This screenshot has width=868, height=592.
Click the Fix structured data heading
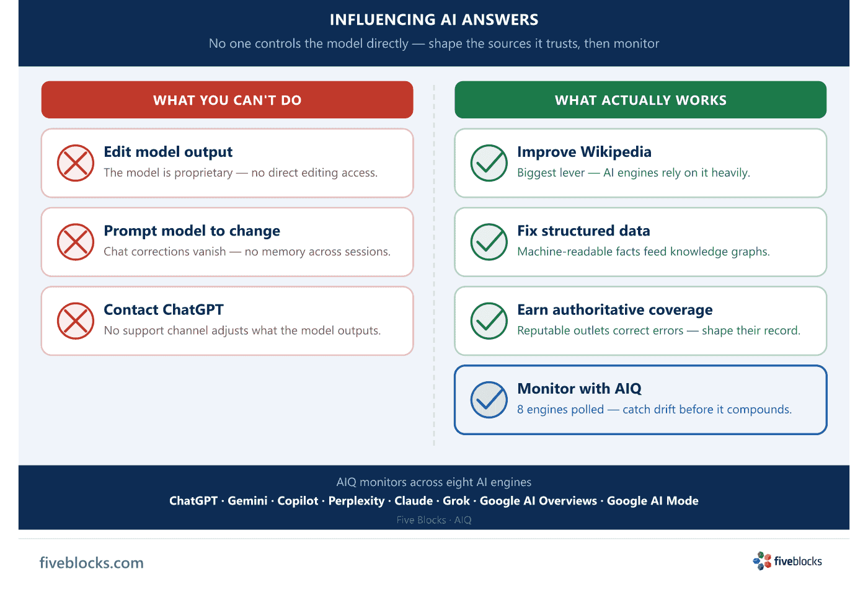tap(583, 231)
